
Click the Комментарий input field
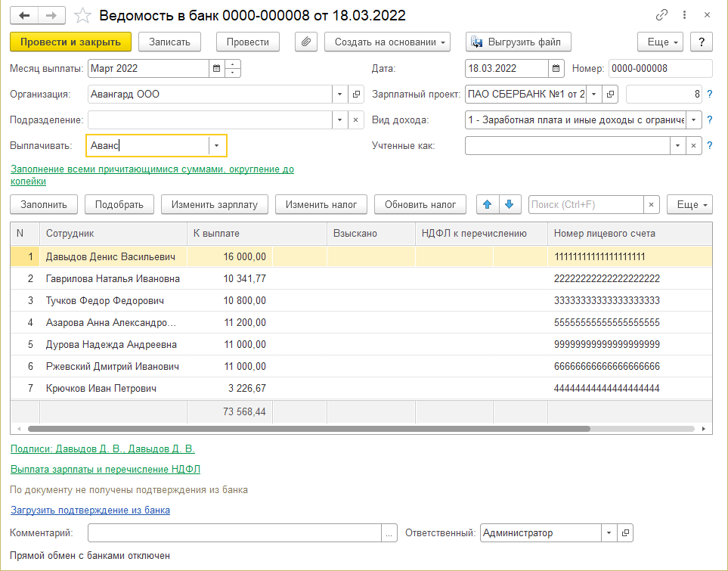tap(234, 533)
